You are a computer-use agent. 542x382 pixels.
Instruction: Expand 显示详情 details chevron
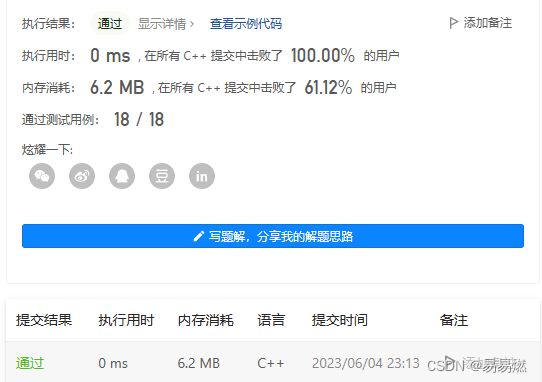(192, 24)
